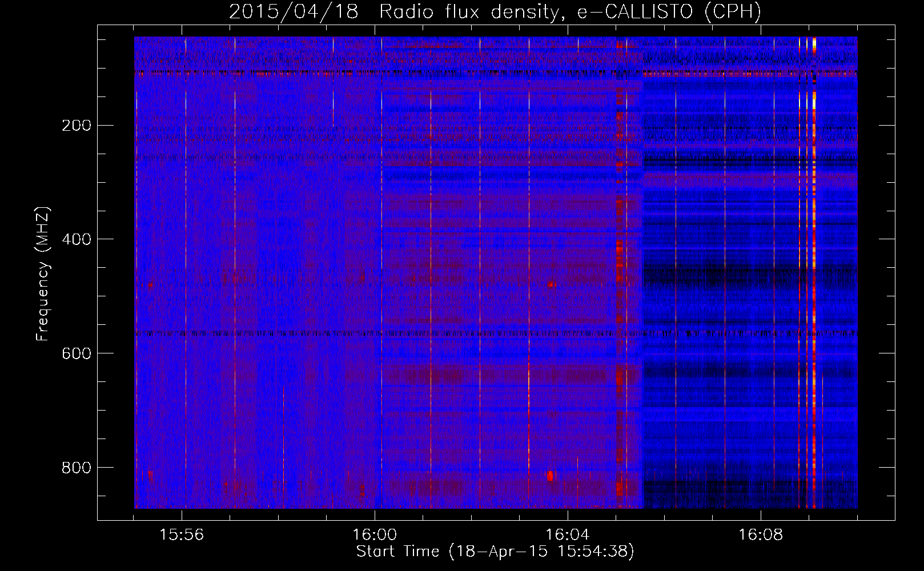Click the 16:08 time tick label
The width and height of the screenshot is (924, 571).
pyautogui.click(x=761, y=535)
